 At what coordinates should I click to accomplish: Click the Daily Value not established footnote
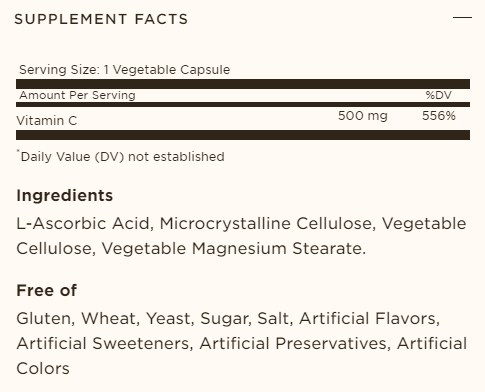pos(121,156)
